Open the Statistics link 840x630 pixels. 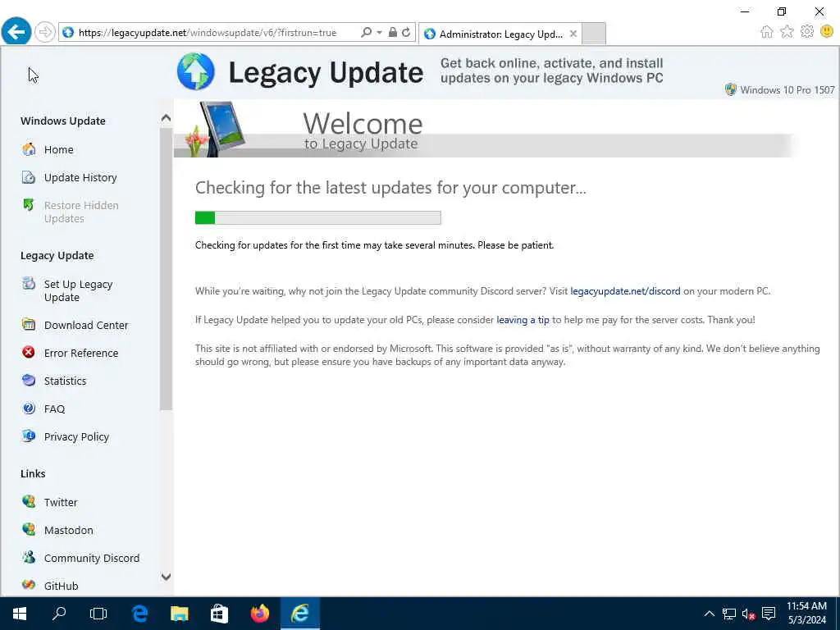(x=66, y=381)
